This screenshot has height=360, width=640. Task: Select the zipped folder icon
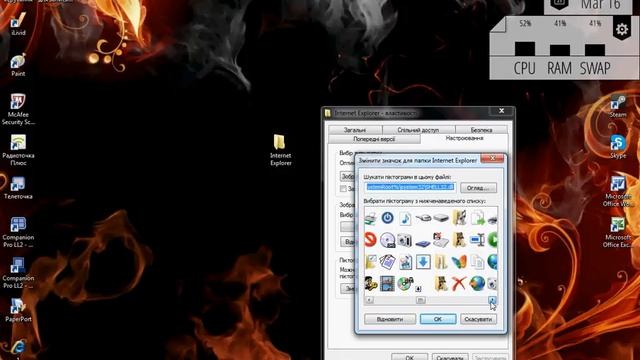(441, 262)
